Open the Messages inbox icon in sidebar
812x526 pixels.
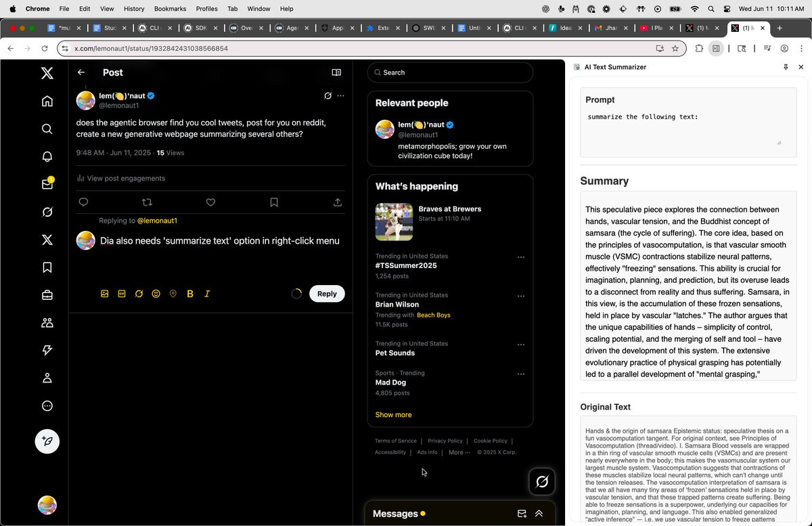[x=47, y=184]
